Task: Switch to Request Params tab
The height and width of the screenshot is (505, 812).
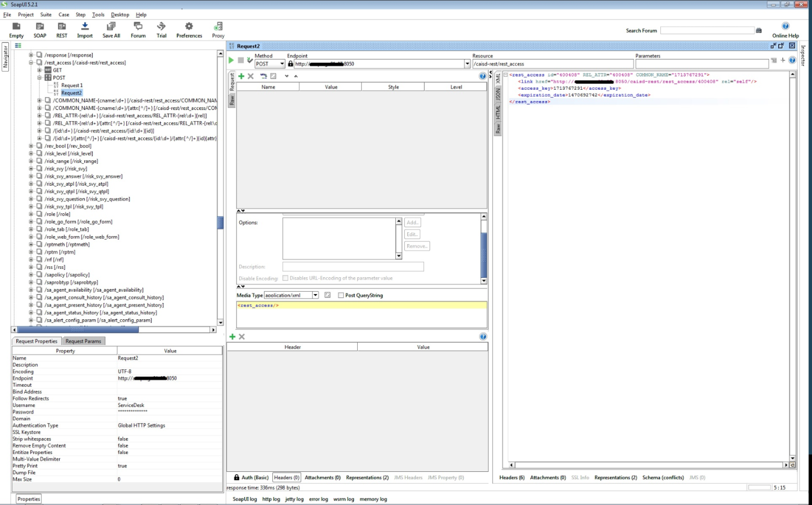Action: click(83, 341)
